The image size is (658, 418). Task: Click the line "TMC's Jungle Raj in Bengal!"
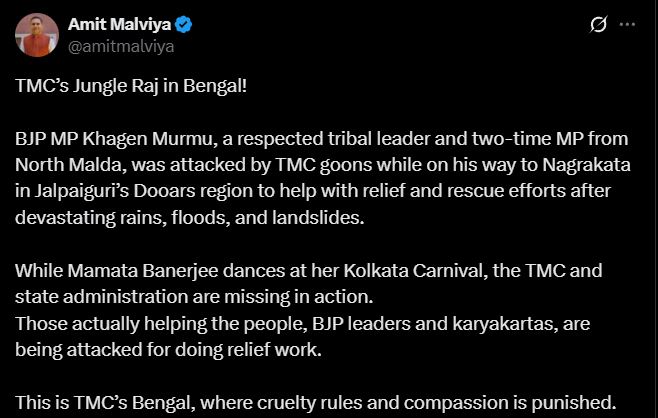(131, 87)
